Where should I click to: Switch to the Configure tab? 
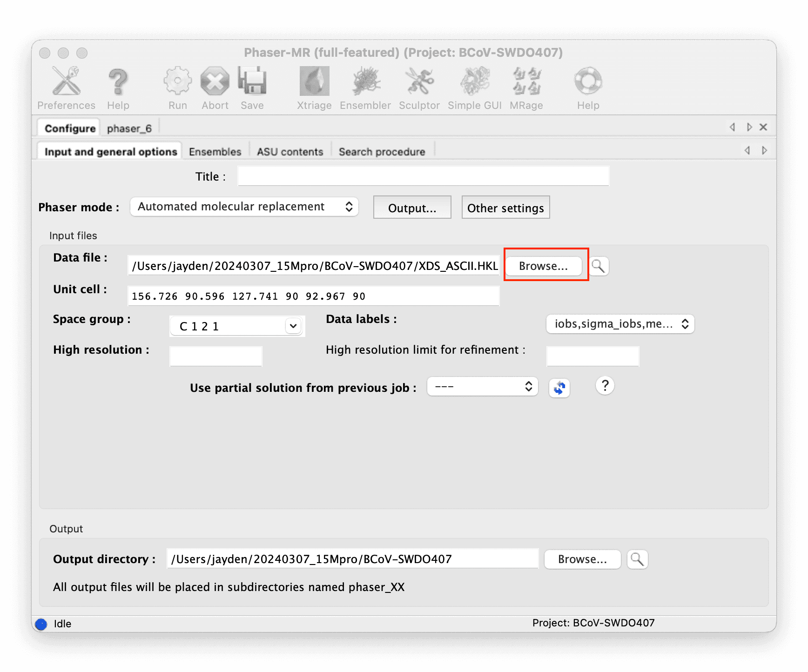[x=70, y=128]
